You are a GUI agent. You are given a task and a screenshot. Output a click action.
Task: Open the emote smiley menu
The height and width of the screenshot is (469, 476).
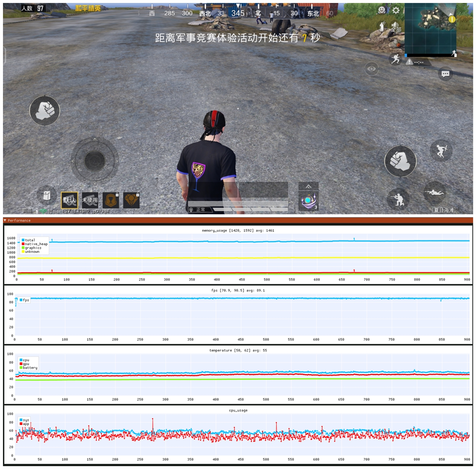pyautogui.click(x=382, y=10)
